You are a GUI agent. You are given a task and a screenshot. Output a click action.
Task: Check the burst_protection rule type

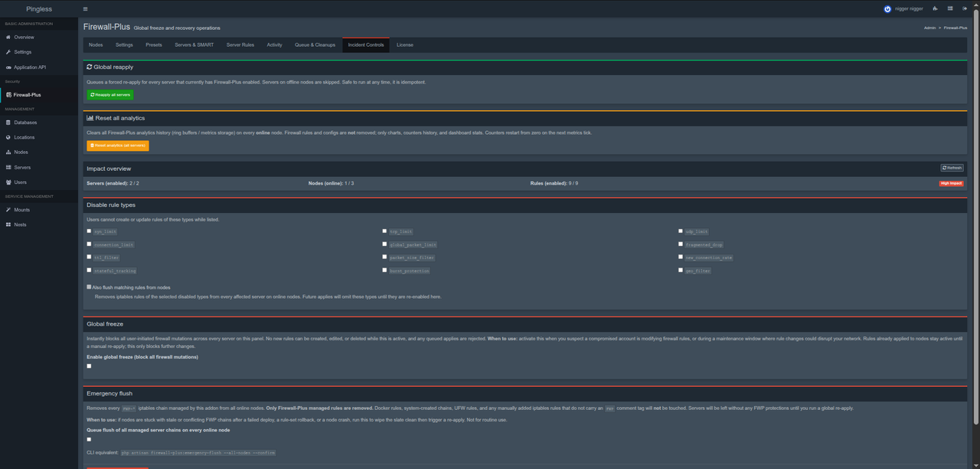[384, 270]
